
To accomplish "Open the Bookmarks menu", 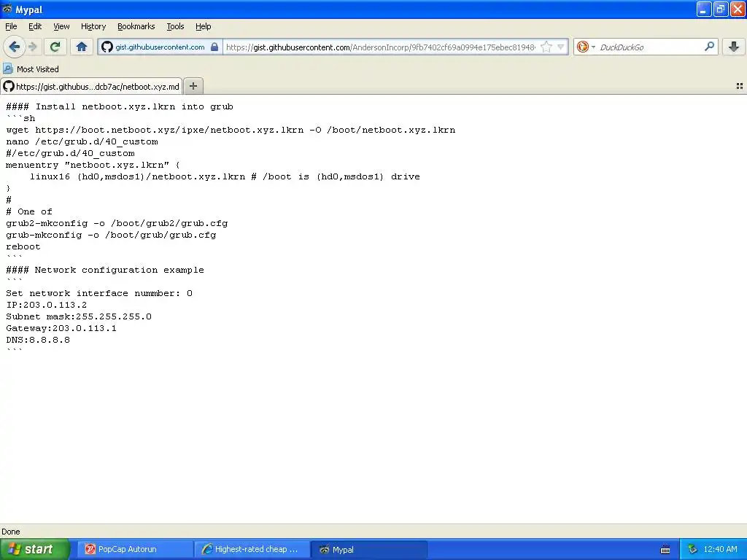I will coord(136,26).
